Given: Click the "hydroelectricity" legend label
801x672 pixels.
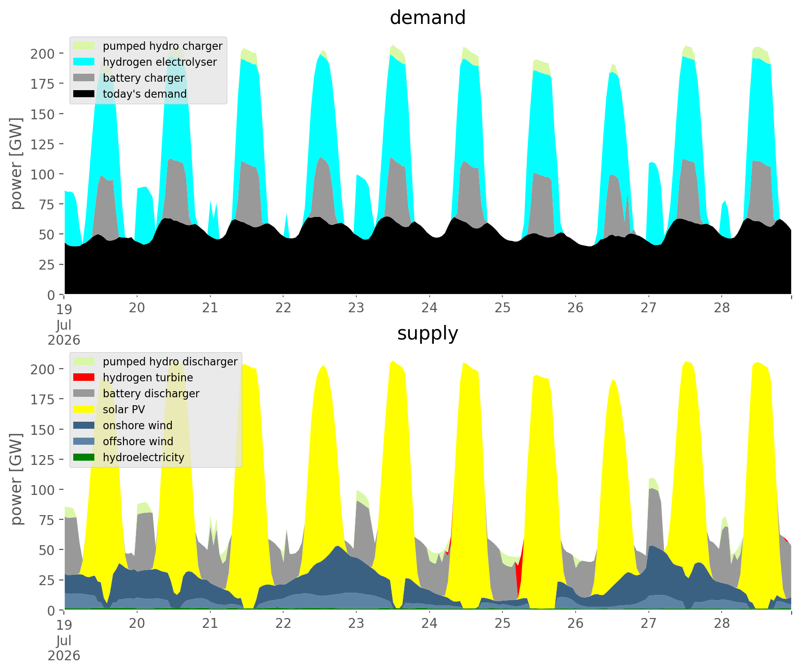Looking at the screenshot, I should [x=144, y=457].
